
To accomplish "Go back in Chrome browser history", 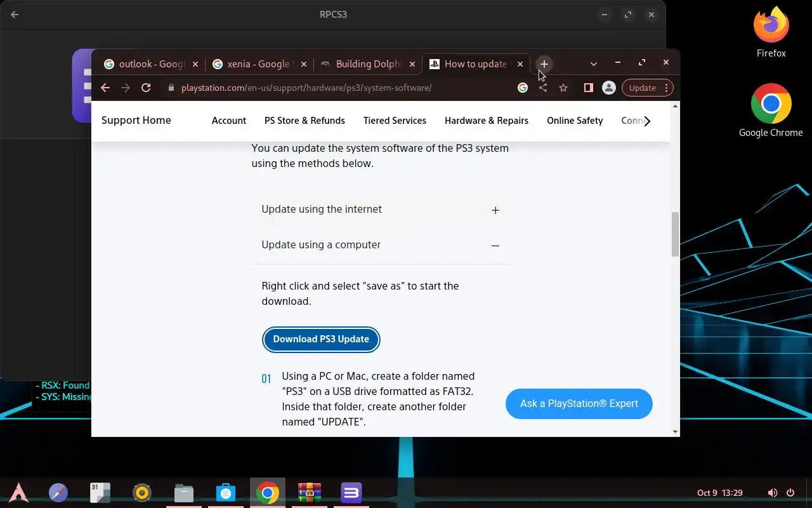I will point(105,88).
